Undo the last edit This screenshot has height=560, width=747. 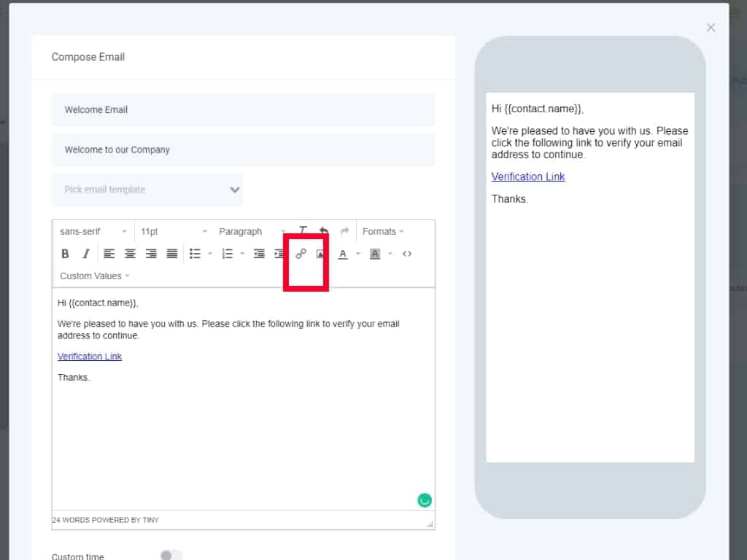click(324, 231)
